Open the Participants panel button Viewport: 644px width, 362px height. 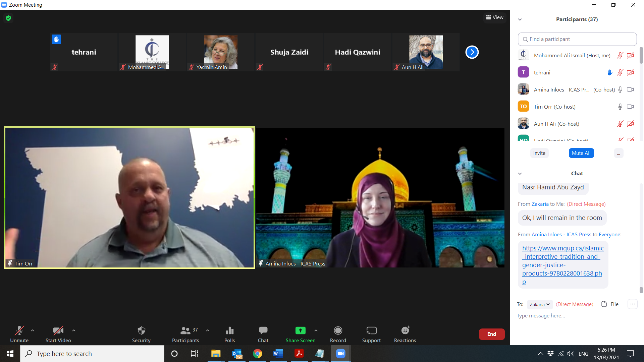coord(185,334)
